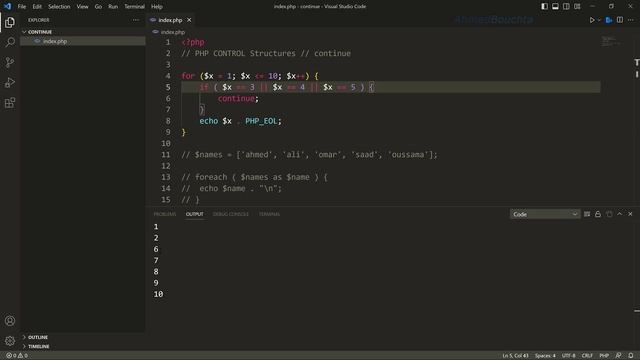Run the PHP file with play button

click(x=592, y=20)
